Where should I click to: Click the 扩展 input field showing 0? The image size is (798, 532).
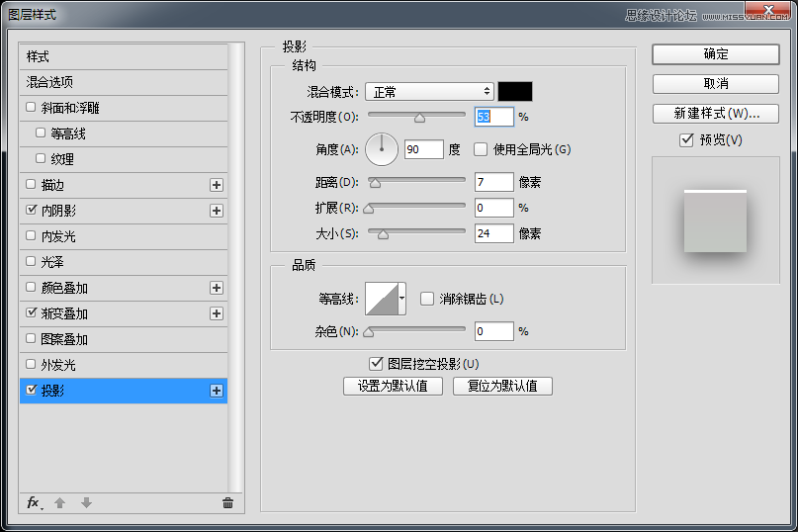point(493,208)
